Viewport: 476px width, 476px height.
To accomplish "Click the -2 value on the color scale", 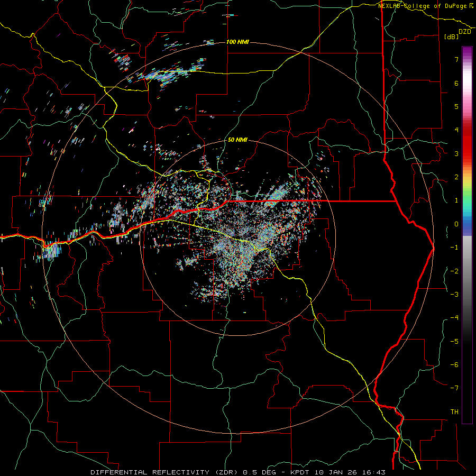I will [454, 271].
